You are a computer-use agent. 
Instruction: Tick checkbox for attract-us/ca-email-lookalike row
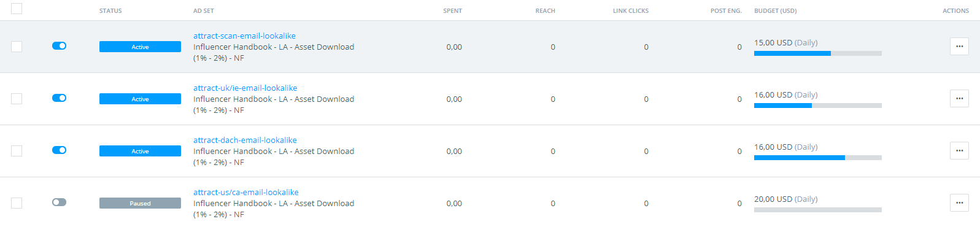coord(17,203)
